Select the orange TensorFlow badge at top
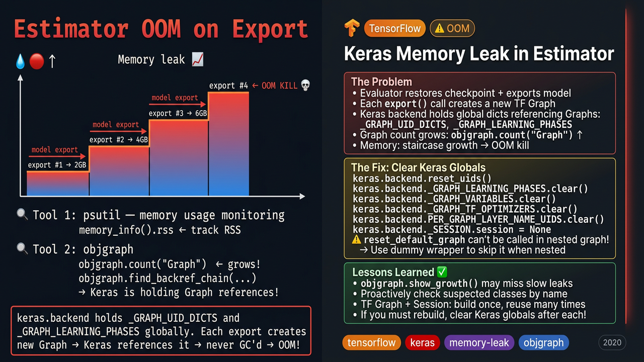Screen dimensions: 644x362 (x=395, y=29)
